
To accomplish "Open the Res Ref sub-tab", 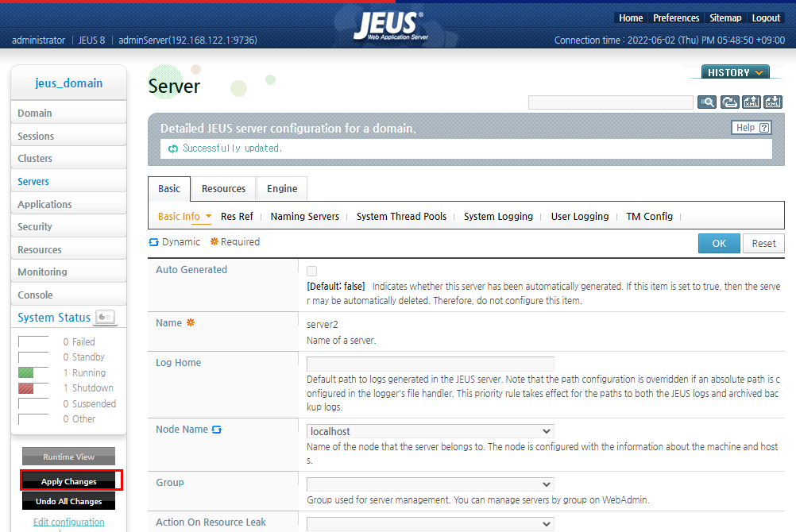I will pyautogui.click(x=237, y=216).
